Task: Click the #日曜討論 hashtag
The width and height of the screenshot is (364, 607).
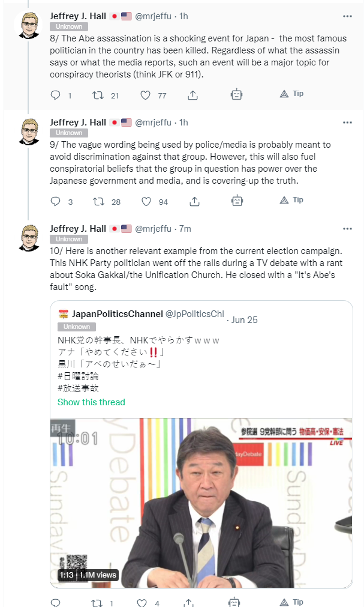Action: click(78, 376)
